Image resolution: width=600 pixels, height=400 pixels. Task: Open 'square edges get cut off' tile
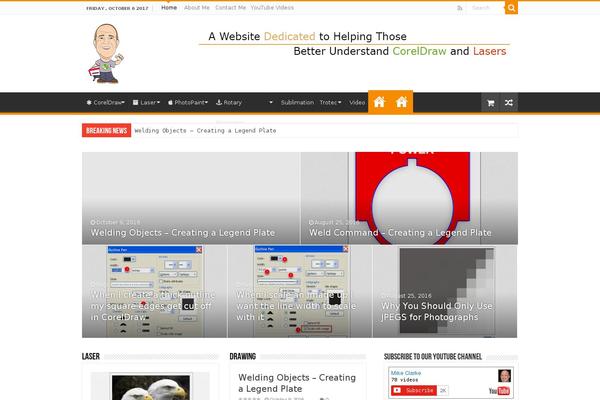click(154, 292)
